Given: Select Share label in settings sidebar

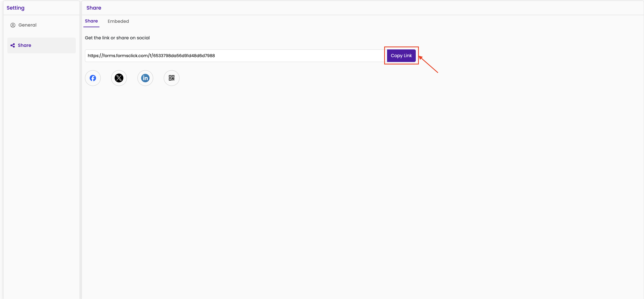Looking at the screenshot, I should [x=24, y=45].
